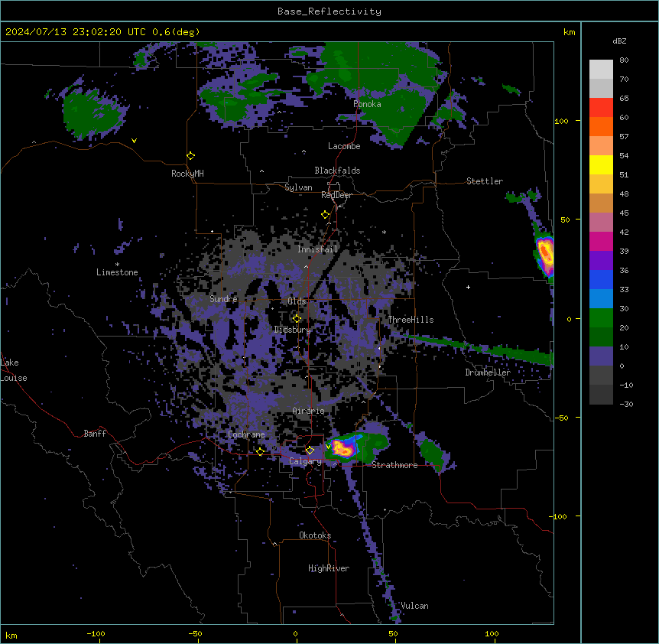Select the orange 57-60 dBZ legend swatch

pos(601,126)
